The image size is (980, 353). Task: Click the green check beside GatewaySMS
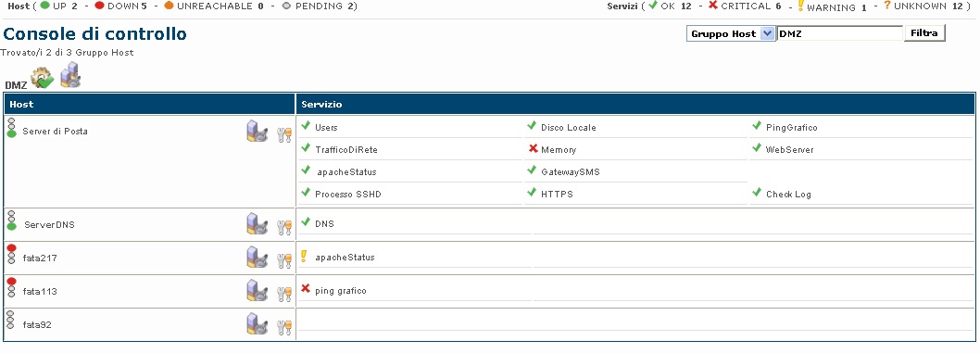[532, 170]
